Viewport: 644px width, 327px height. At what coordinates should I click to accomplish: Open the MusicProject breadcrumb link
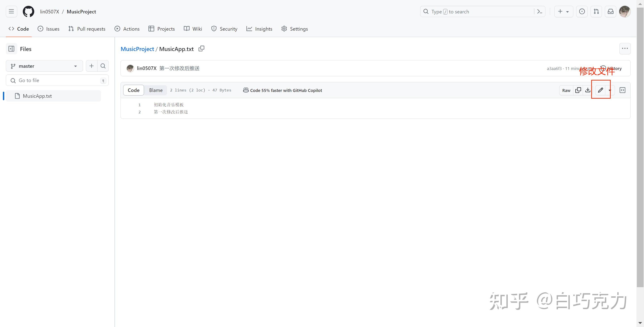137,49
